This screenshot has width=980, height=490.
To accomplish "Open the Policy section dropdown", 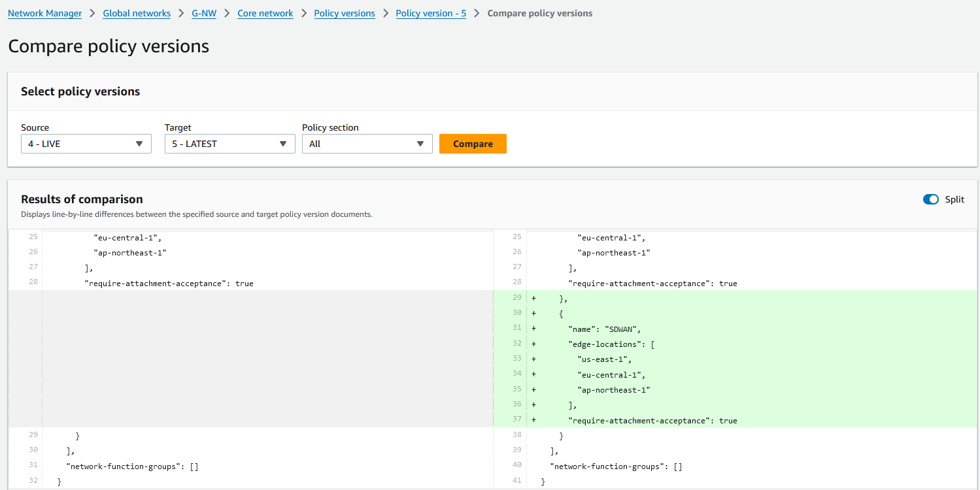I will [x=367, y=144].
